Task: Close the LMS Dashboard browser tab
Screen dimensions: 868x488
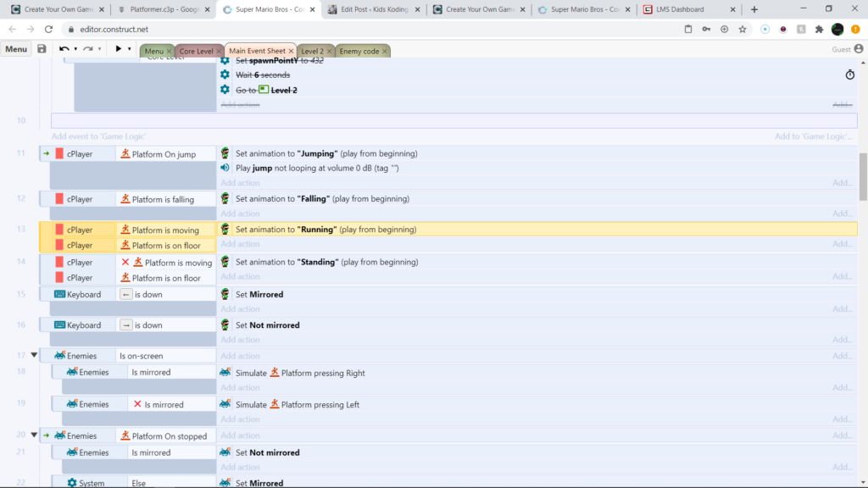Action: (733, 9)
